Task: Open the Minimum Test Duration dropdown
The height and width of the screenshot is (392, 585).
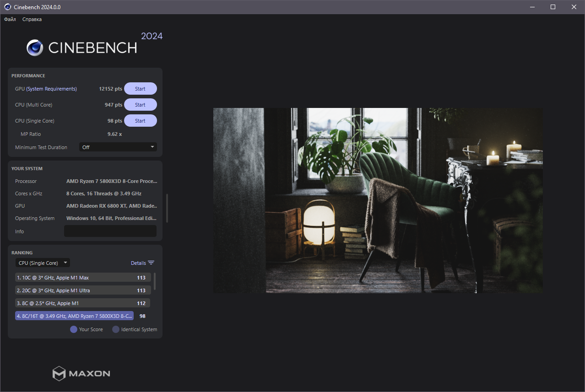Action: tap(118, 147)
